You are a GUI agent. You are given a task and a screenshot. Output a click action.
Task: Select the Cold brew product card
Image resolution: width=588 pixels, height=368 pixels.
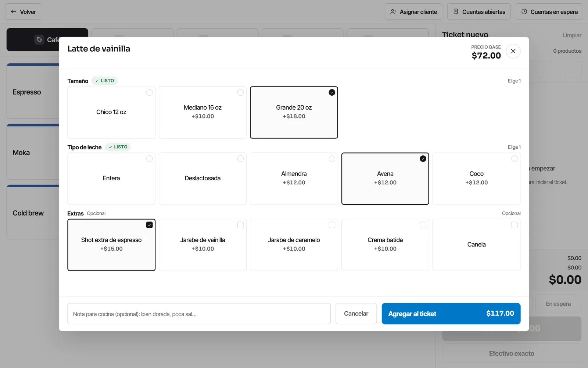click(33, 213)
